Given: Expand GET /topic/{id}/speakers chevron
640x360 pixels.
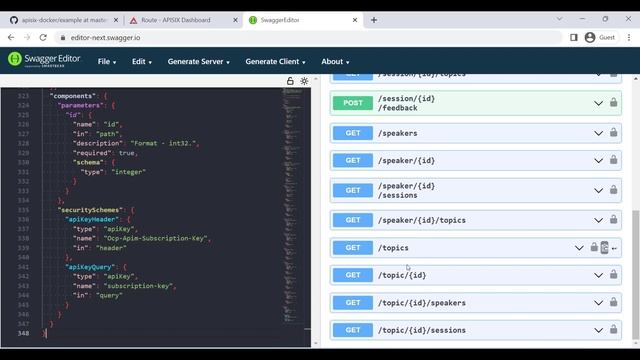Looking at the screenshot, I should click(598, 303).
